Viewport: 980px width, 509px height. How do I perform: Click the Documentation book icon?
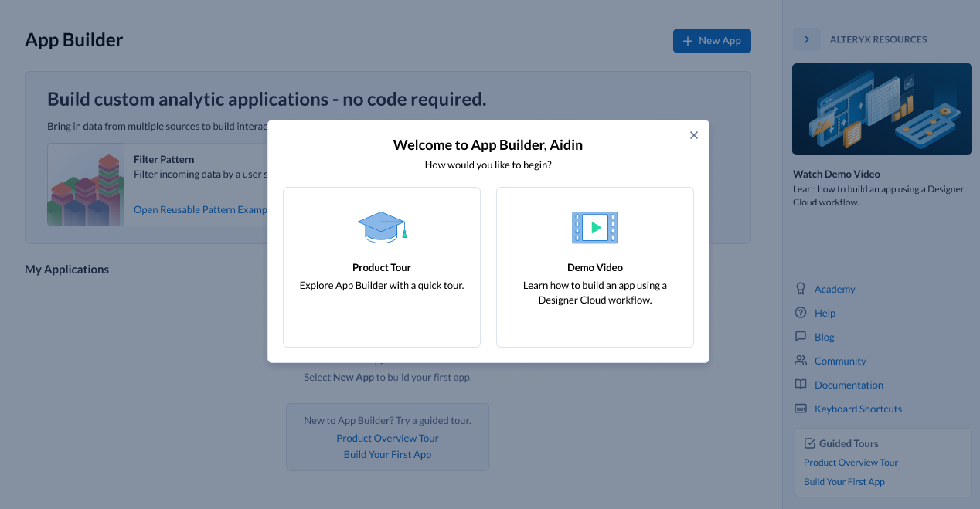[x=801, y=385]
